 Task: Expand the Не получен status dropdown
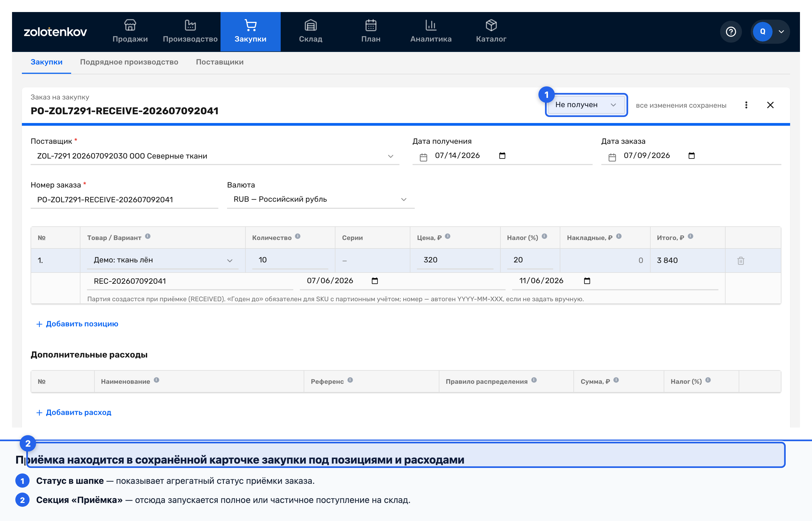pyautogui.click(x=586, y=105)
